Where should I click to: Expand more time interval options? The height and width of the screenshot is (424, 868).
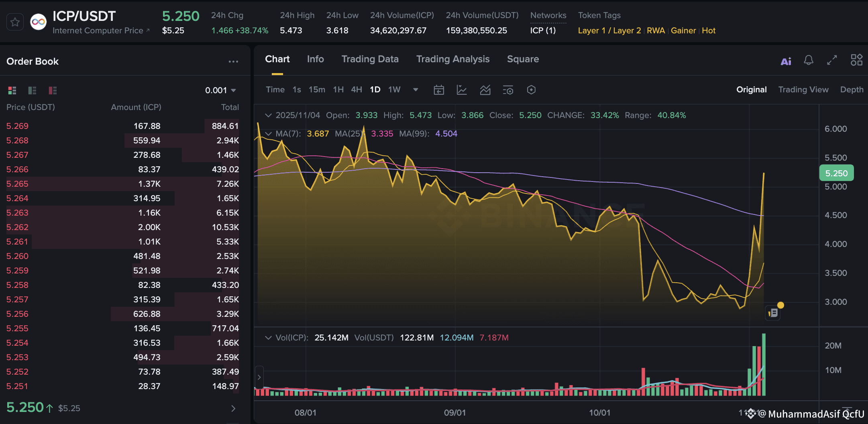click(x=416, y=90)
